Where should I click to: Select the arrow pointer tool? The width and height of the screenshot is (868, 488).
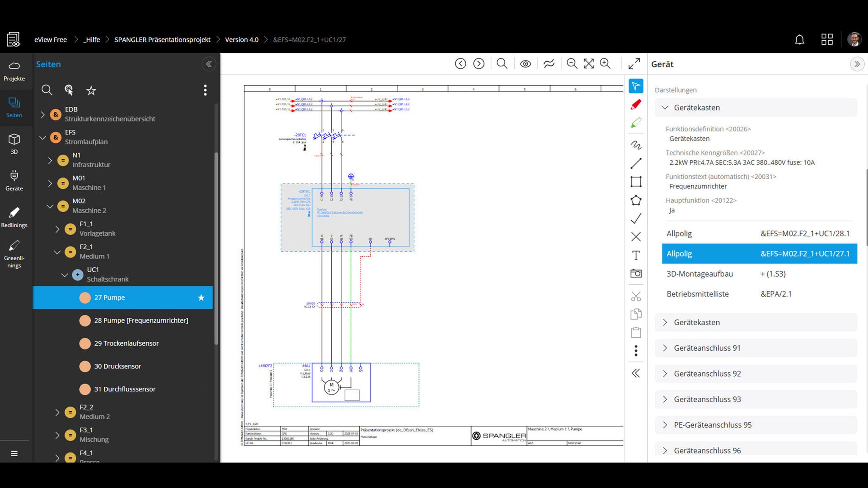tap(636, 86)
